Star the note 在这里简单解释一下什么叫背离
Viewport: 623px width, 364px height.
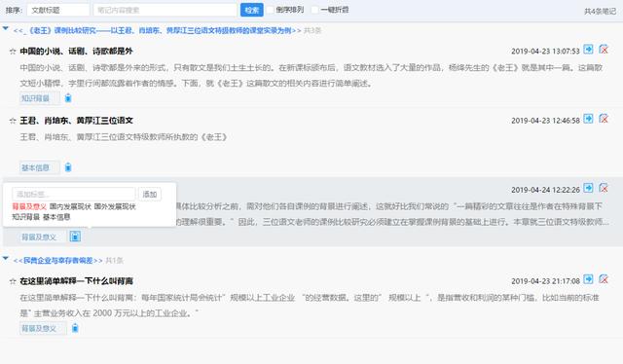coord(13,281)
